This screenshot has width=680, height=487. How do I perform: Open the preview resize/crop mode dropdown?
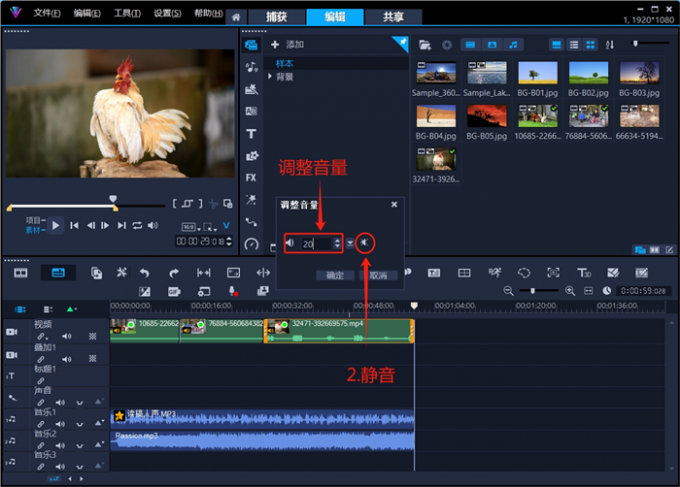point(210,227)
